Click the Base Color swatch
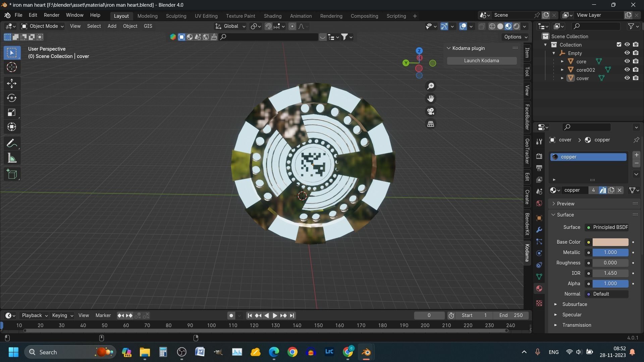This screenshot has width=644, height=362. click(x=610, y=242)
